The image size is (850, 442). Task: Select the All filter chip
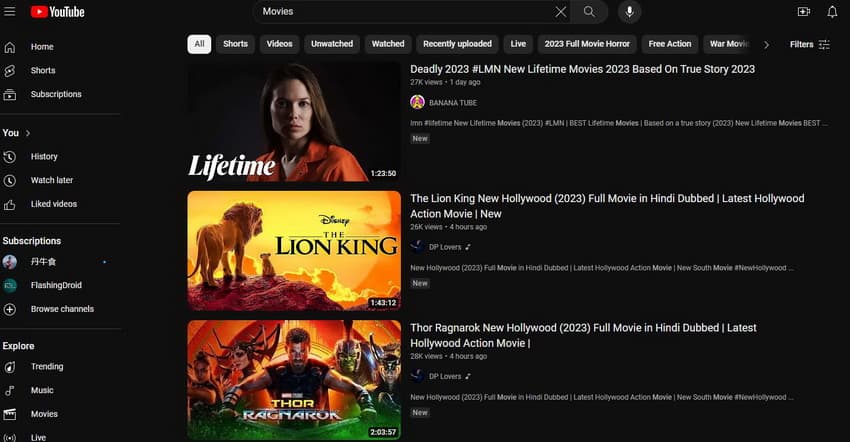click(x=199, y=44)
